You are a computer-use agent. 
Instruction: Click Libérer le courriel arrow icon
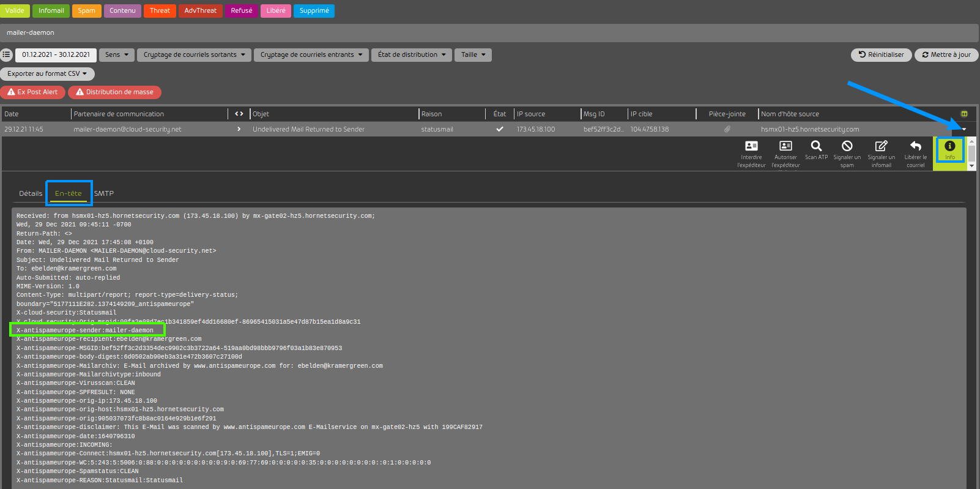915,146
